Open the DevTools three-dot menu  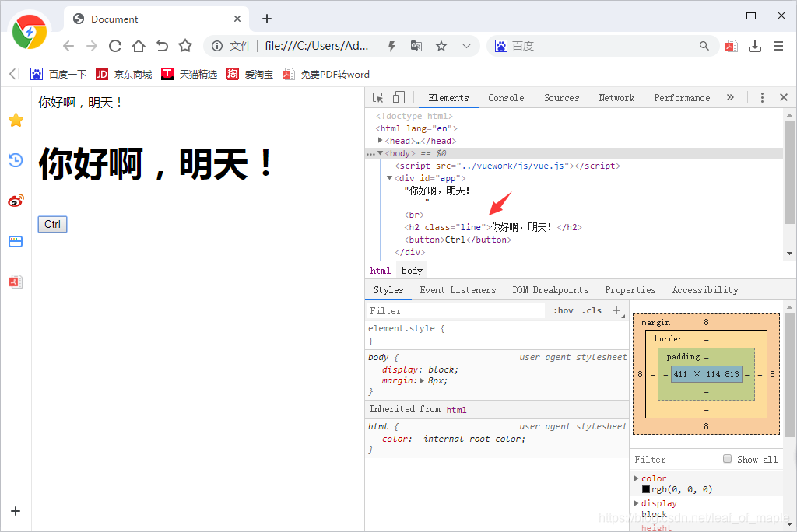762,97
